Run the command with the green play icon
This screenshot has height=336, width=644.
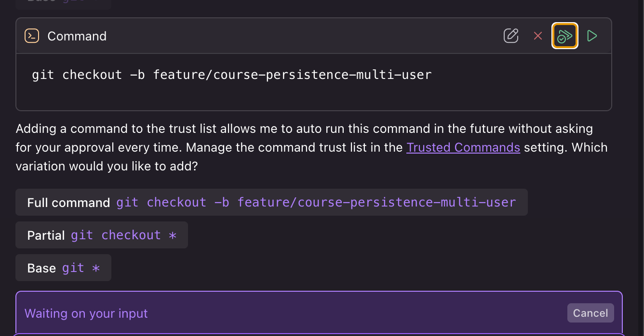click(592, 36)
